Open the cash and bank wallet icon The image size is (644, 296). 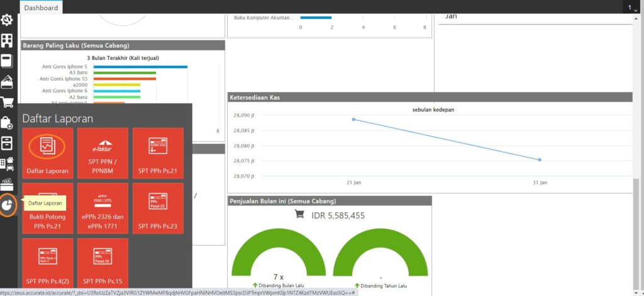point(8,81)
